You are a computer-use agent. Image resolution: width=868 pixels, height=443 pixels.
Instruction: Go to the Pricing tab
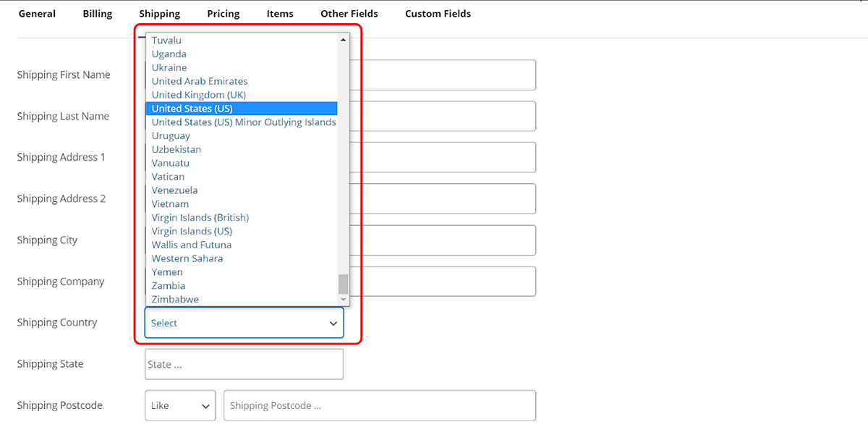223,14
